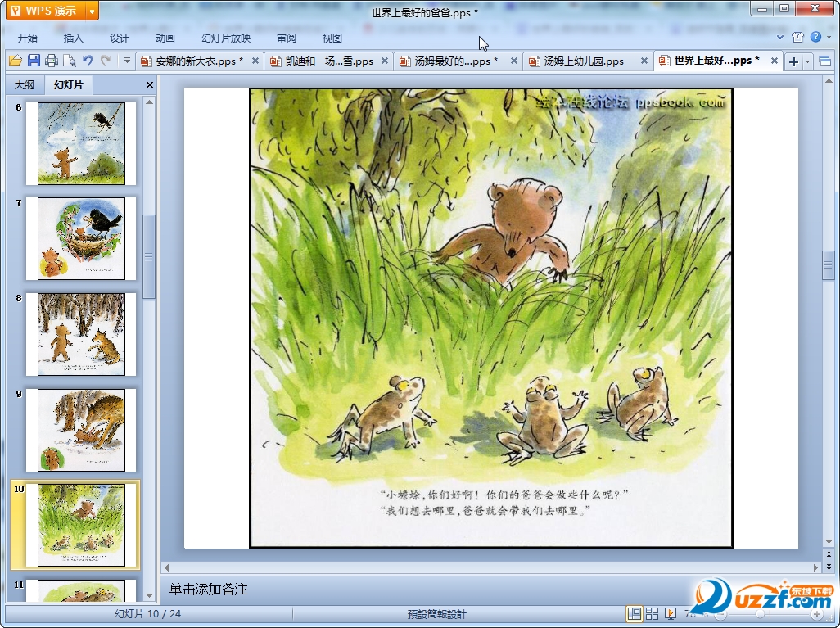
Task: Expand the quick access toolbar customize arrow
Action: (127, 61)
